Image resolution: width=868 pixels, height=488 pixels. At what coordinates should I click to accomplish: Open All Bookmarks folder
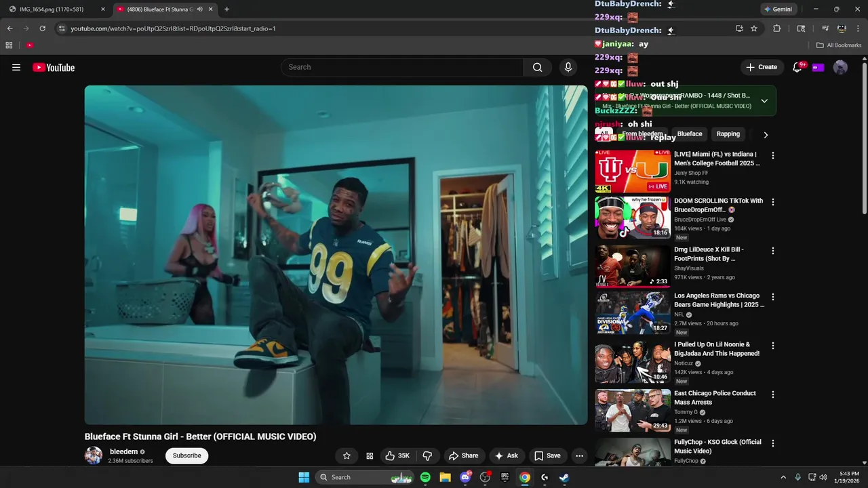coord(839,45)
